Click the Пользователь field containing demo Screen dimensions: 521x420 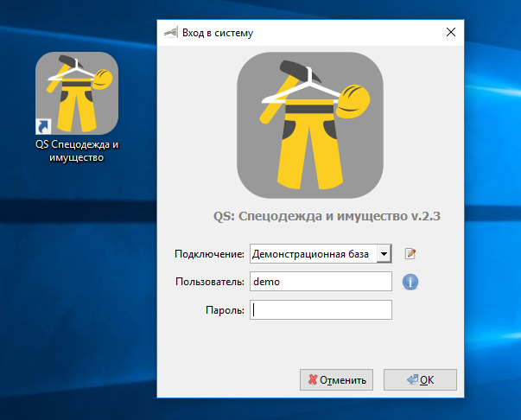[x=321, y=282]
